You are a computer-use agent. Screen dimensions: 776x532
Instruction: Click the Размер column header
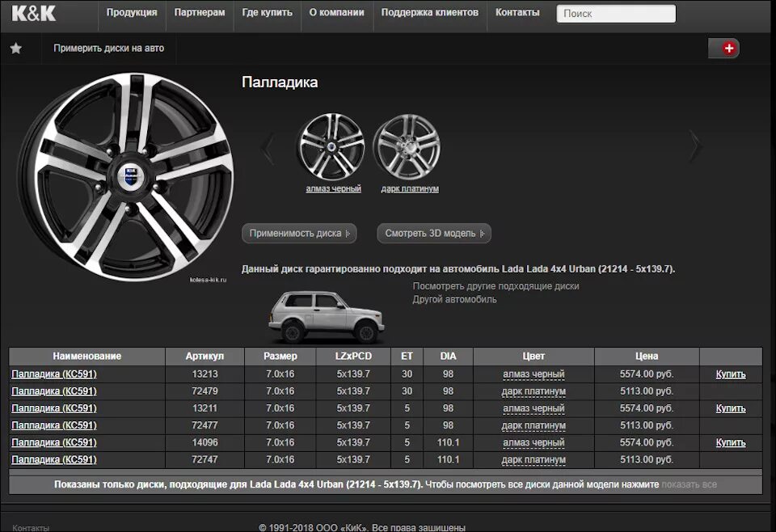[280, 356]
